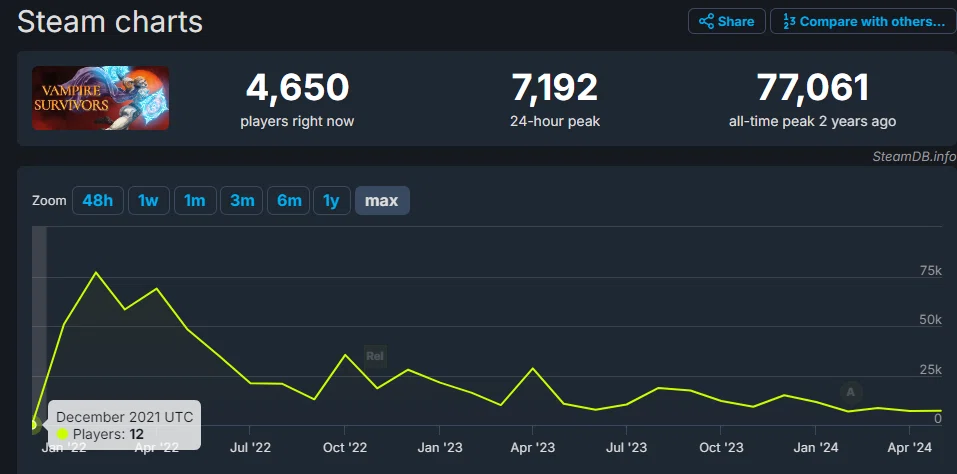957x474 pixels.
Task: Click the players right now label
Action: (297, 121)
